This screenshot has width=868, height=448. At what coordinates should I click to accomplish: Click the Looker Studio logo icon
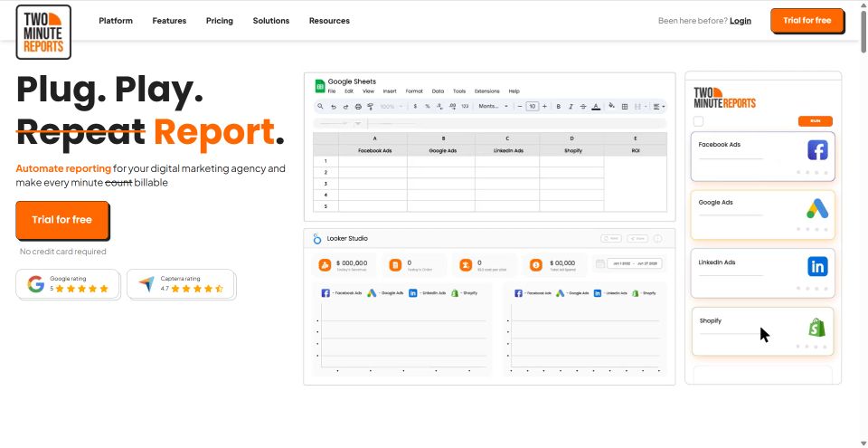click(x=317, y=238)
